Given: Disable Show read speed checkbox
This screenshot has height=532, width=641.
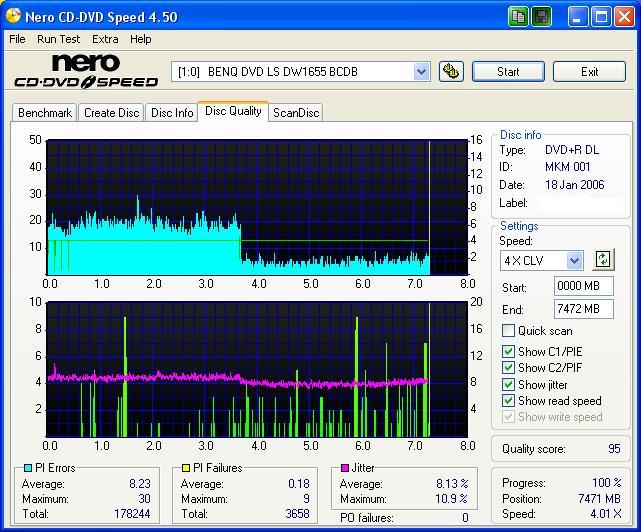Looking at the screenshot, I should click(509, 401).
